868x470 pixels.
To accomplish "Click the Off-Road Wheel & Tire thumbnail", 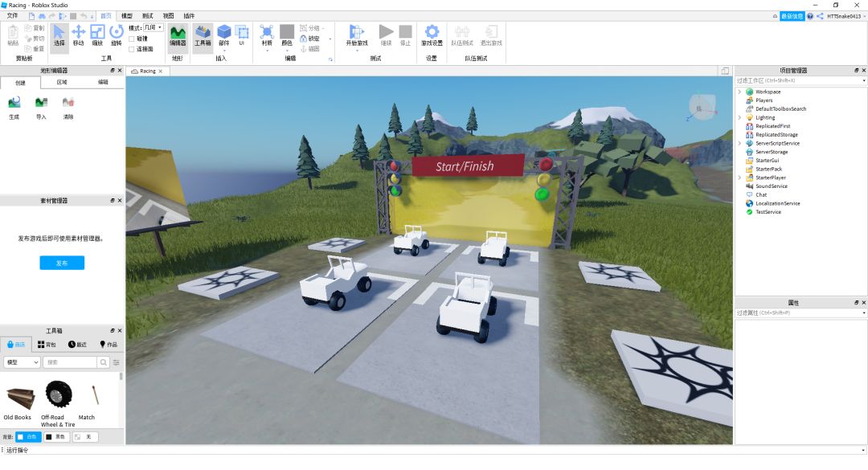I will coord(58,396).
